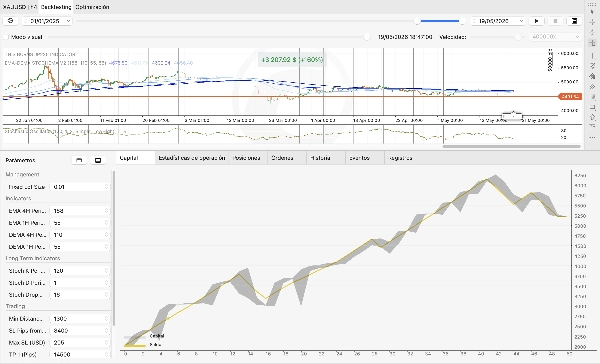The image size is (600, 364).
Task: Click the Velocidad slider handle
Action: point(518,37)
